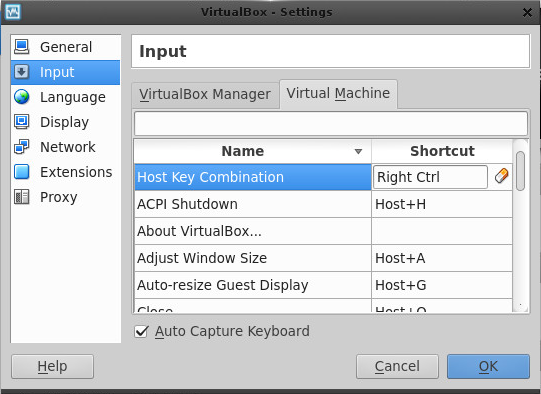This screenshot has width=541, height=394.
Task: Select the Host Key Combination row
Action: (253, 177)
